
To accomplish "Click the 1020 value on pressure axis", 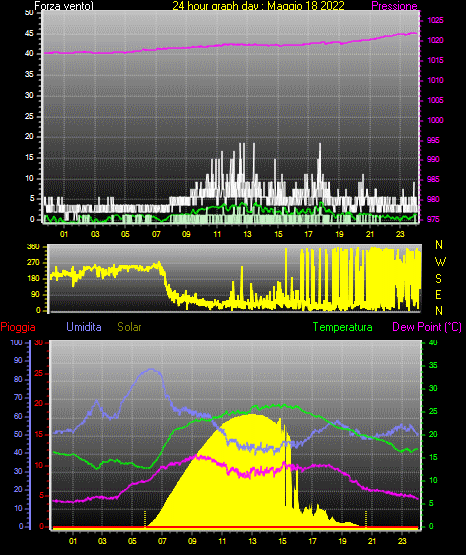I will click(435, 40).
